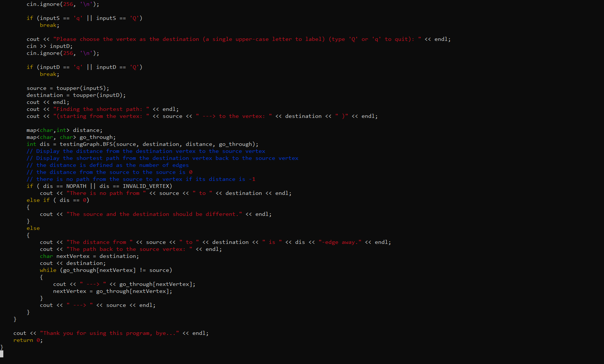This screenshot has height=364, width=604.
Task: Click the string "The source and the destination should be different."
Action: (x=153, y=214)
